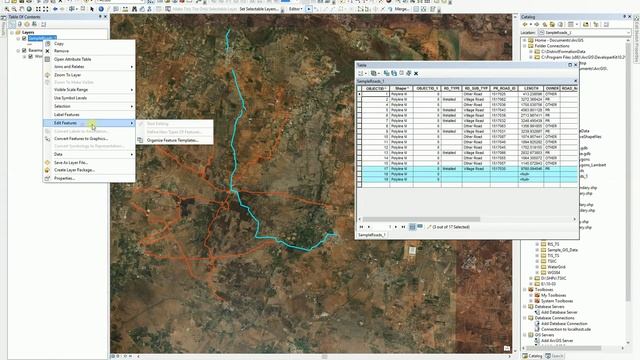Viewport: 640px width, 360px height.
Task: Click the Find binoculars icon
Action: point(134,9)
